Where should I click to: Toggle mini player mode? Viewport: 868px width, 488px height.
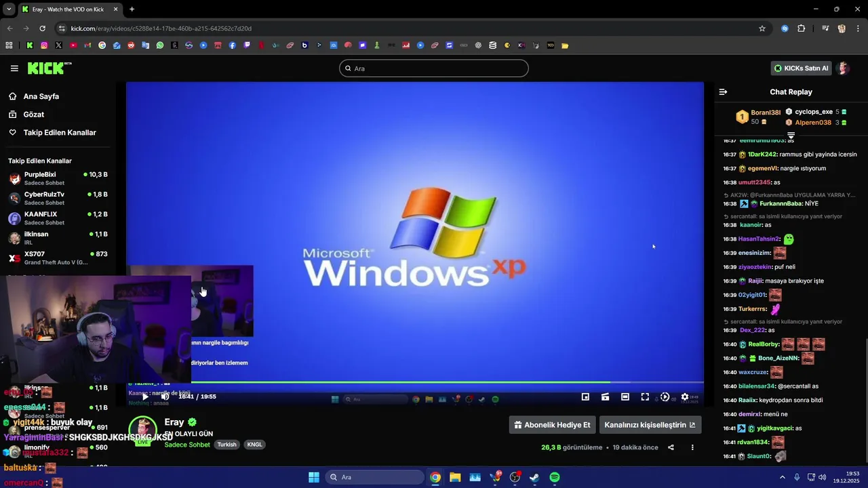(585, 397)
